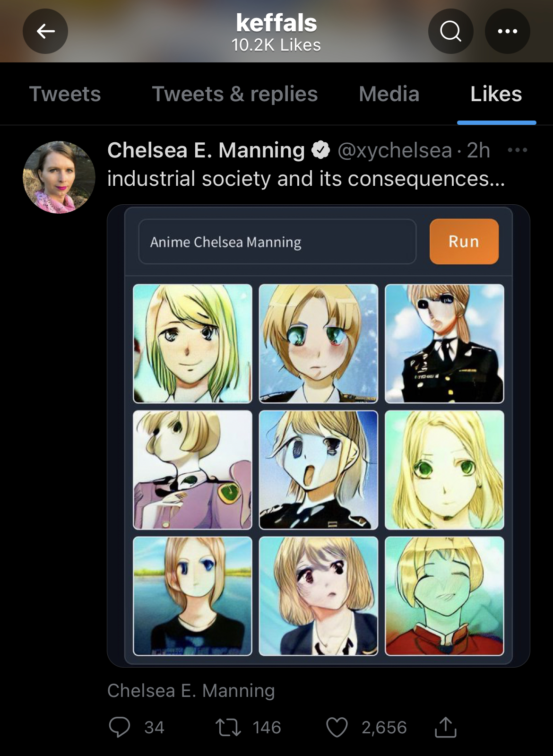Screen dimensions: 553x756
Task: Open the Media tab
Action: pyautogui.click(x=389, y=94)
